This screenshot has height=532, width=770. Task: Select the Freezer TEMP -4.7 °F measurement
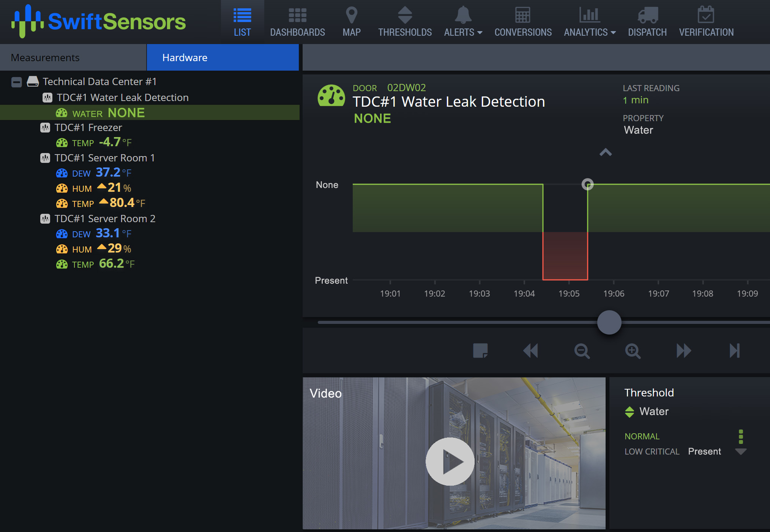tap(94, 143)
